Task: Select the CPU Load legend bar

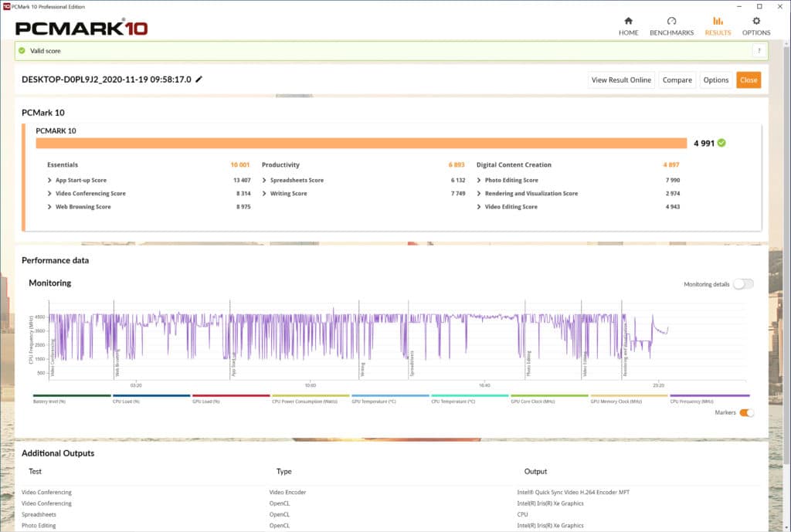Action: point(151,396)
